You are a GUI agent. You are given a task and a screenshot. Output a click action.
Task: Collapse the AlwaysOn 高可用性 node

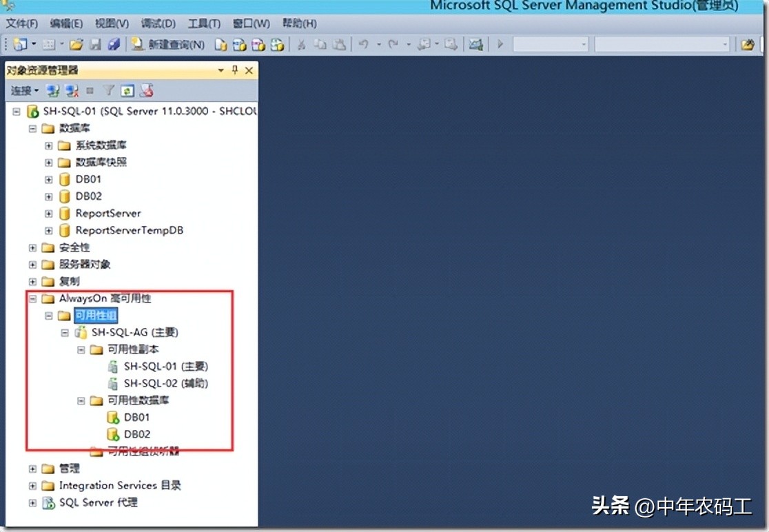coord(32,298)
